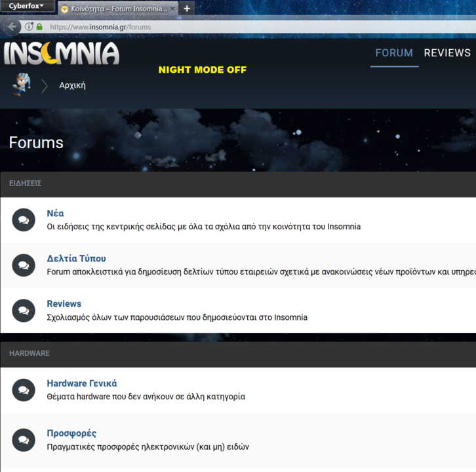Open the Cyberfox menu button
This screenshot has width=476, height=472.
[28, 6]
